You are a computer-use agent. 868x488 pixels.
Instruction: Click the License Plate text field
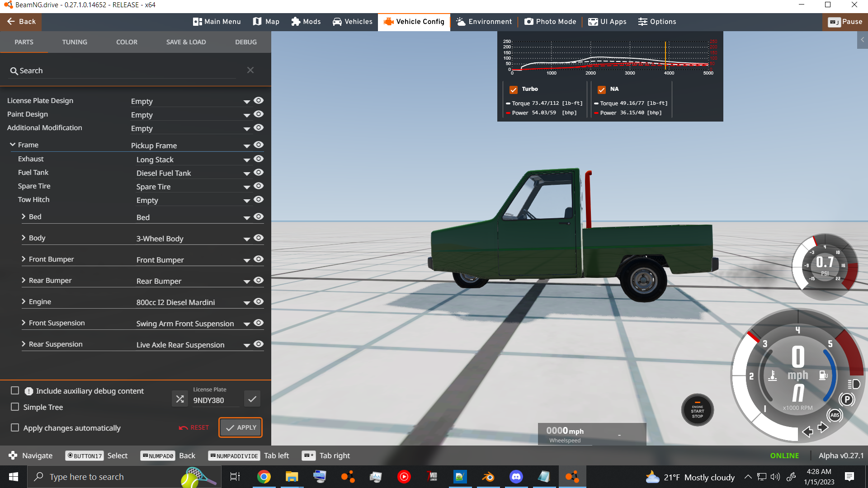(x=216, y=400)
